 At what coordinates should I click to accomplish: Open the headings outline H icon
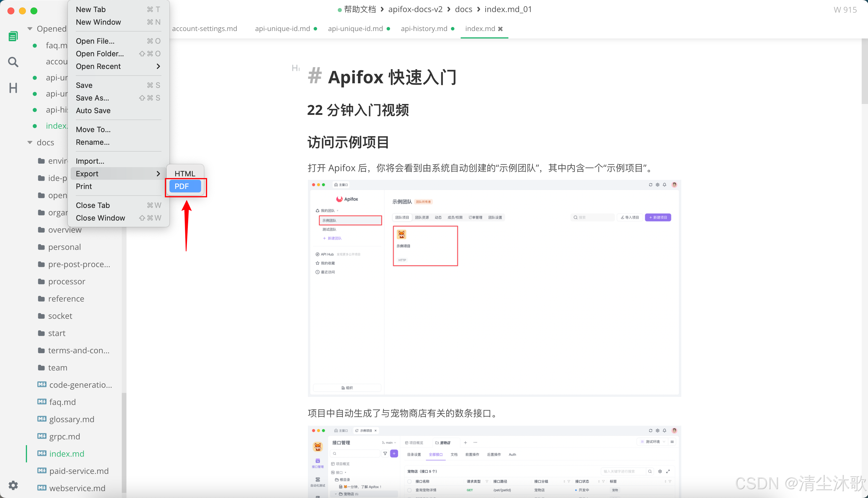coord(13,88)
